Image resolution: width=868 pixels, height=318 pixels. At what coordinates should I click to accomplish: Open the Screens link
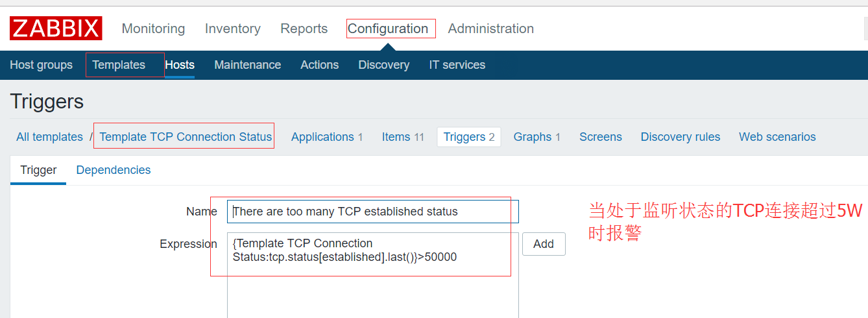(x=601, y=137)
